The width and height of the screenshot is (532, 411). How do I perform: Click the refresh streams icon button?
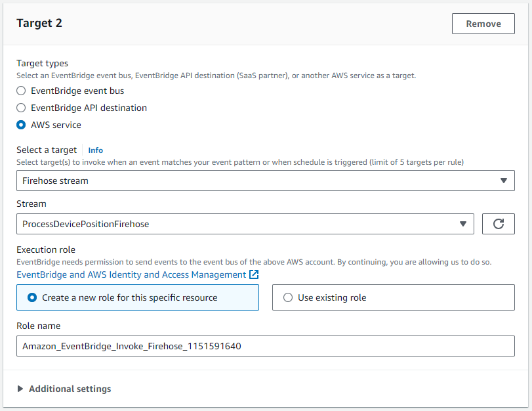point(498,224)
